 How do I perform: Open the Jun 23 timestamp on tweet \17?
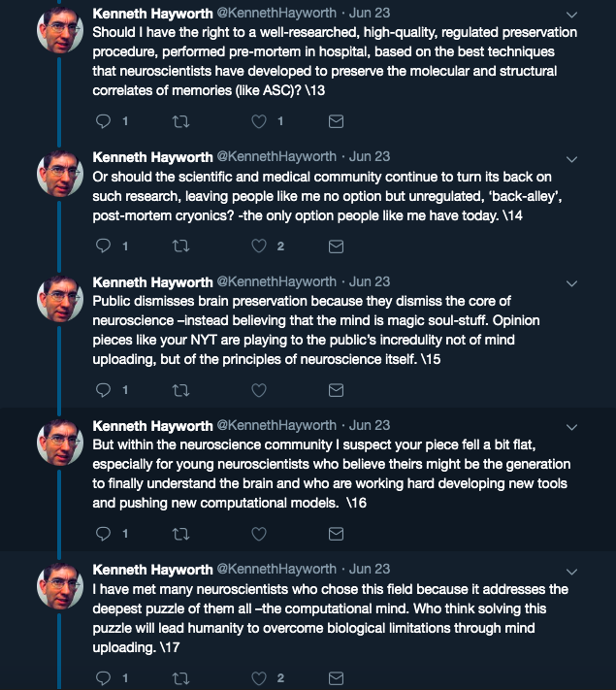370,569
